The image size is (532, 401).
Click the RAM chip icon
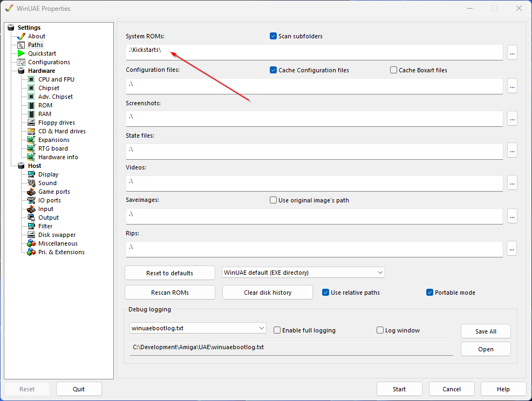pyautogui.click(x=31, y=114)
